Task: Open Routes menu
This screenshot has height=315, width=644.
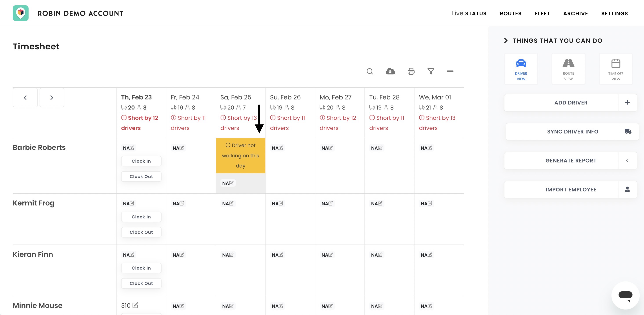Action: 511,13
